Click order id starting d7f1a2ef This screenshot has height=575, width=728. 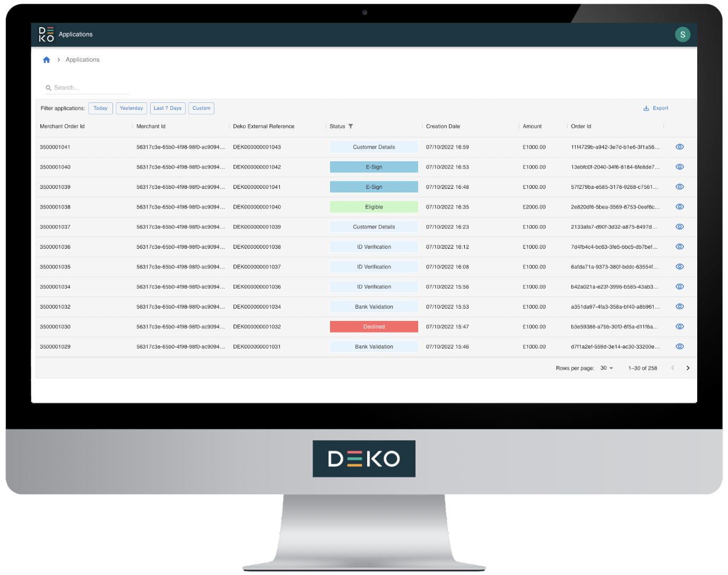pos(616,347)
